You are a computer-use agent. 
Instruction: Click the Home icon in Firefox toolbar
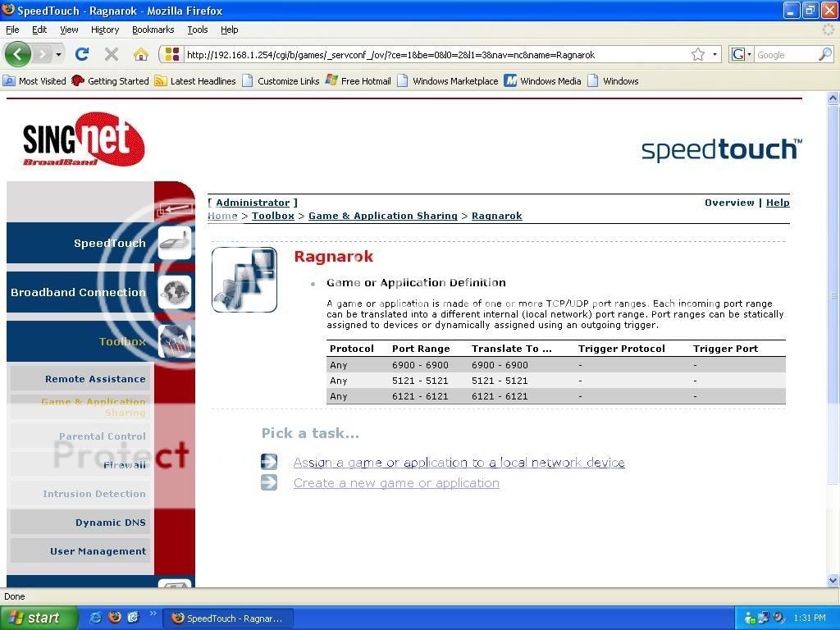coord(141,54)
